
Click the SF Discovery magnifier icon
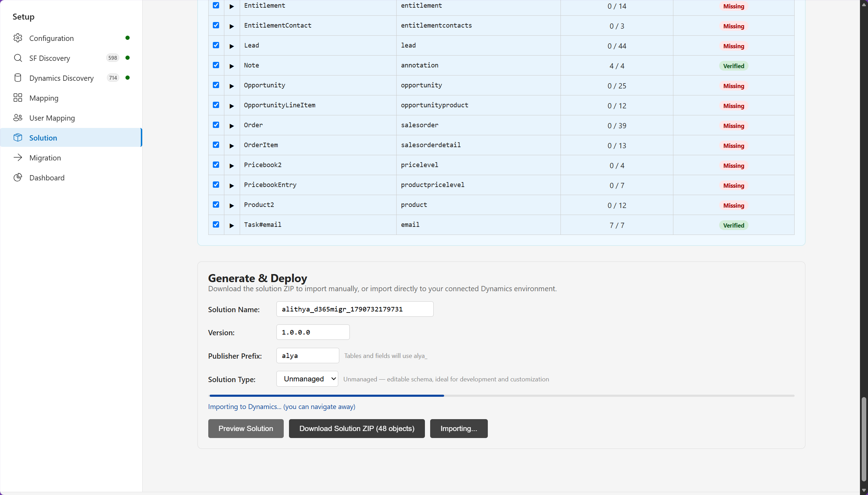point(18,58)
